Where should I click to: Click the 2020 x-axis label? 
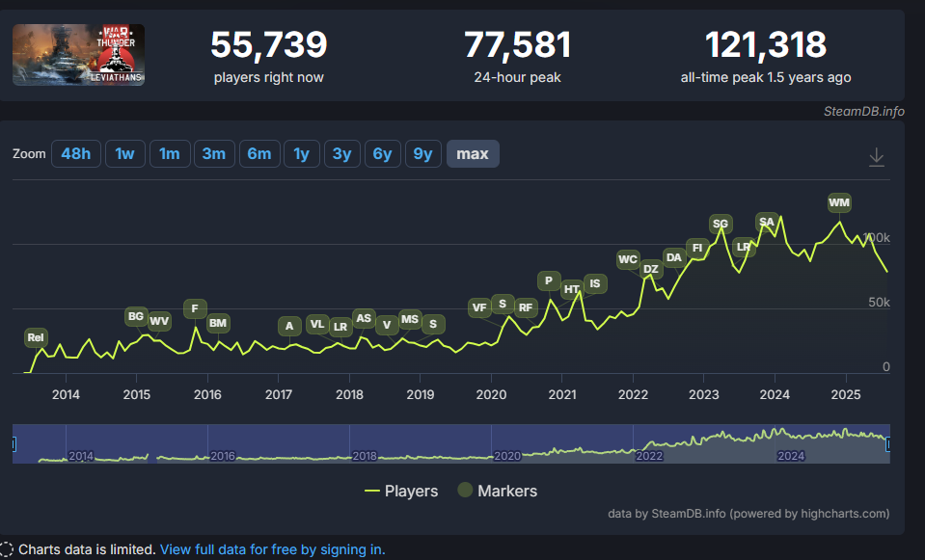click(491, 394)
